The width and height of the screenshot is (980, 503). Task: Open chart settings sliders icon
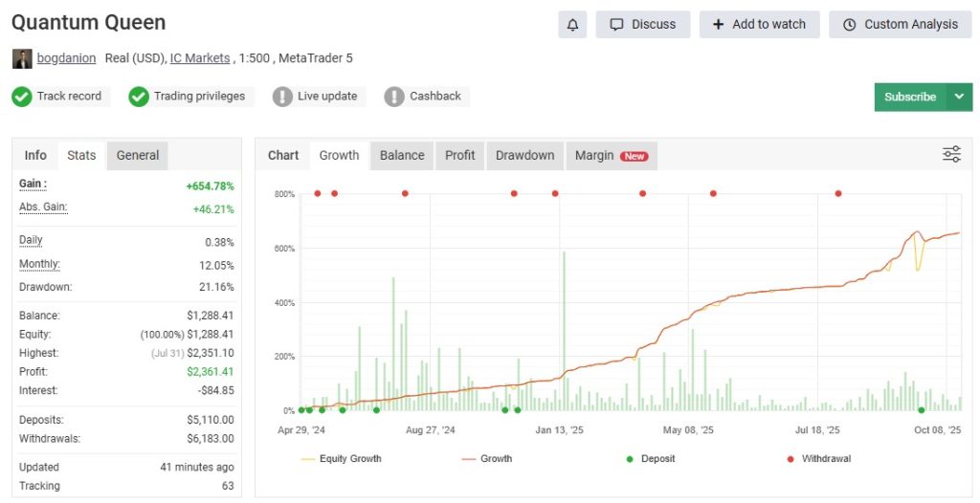point(951,154)
